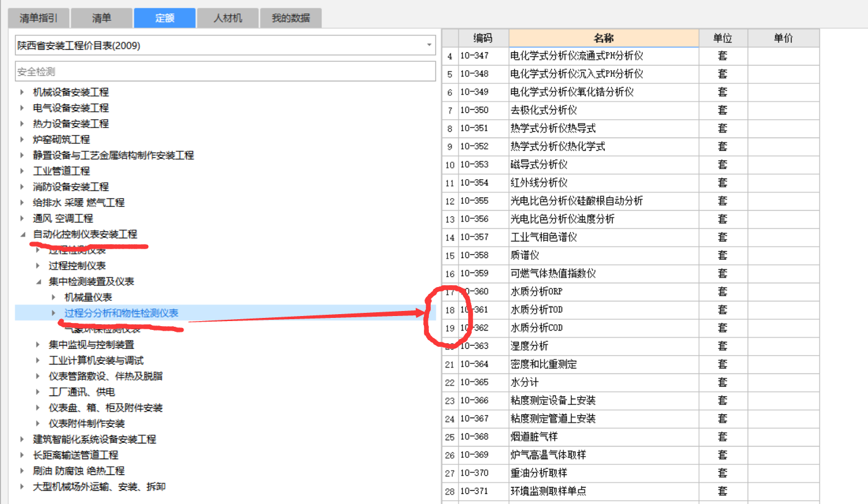Select 给排水 采暖 燃气工程 in the tree
Screen dimensions: 868x504
(79, 202)
